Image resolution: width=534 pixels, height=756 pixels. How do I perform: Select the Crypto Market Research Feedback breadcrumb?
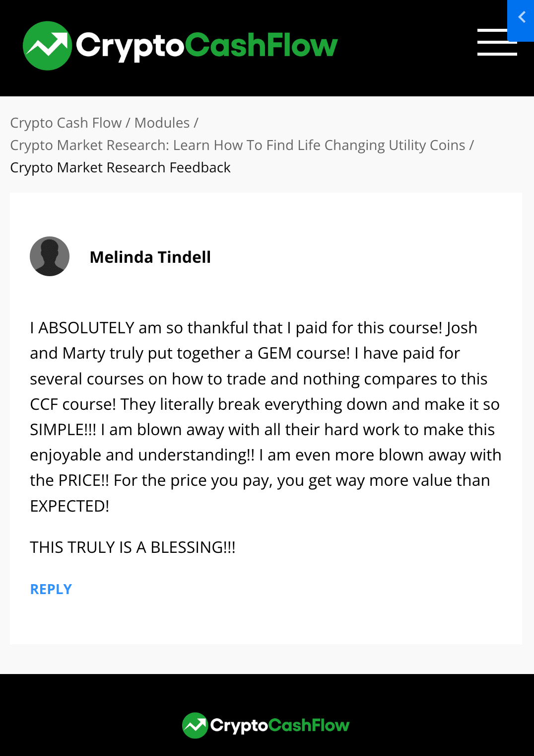[x=120, y=167]
